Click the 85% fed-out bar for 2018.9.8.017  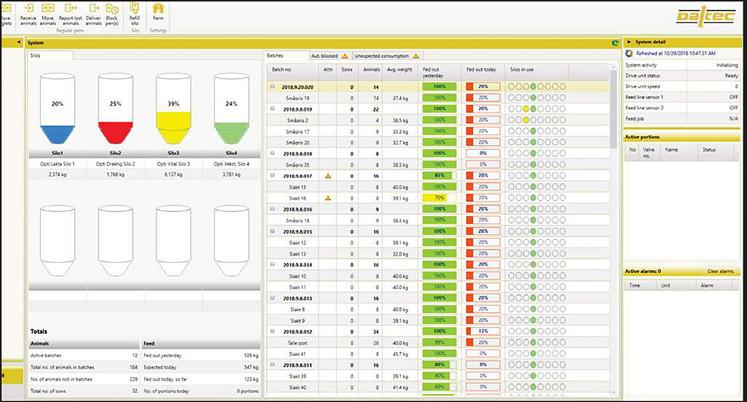[x=439, y=176]
